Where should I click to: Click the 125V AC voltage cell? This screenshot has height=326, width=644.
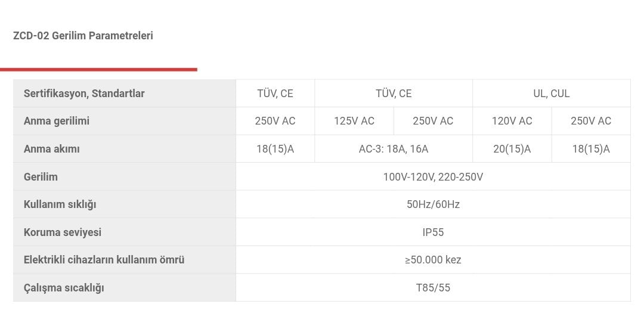[354, 121]
